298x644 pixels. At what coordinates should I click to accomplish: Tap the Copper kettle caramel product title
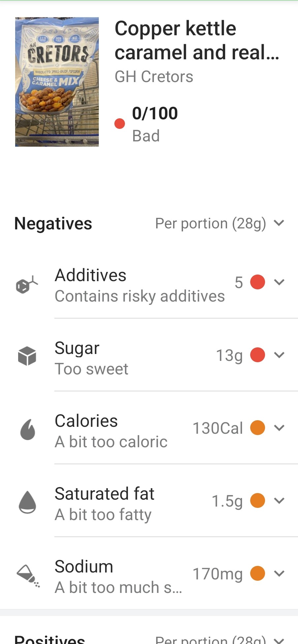click(x=197, y=40)
